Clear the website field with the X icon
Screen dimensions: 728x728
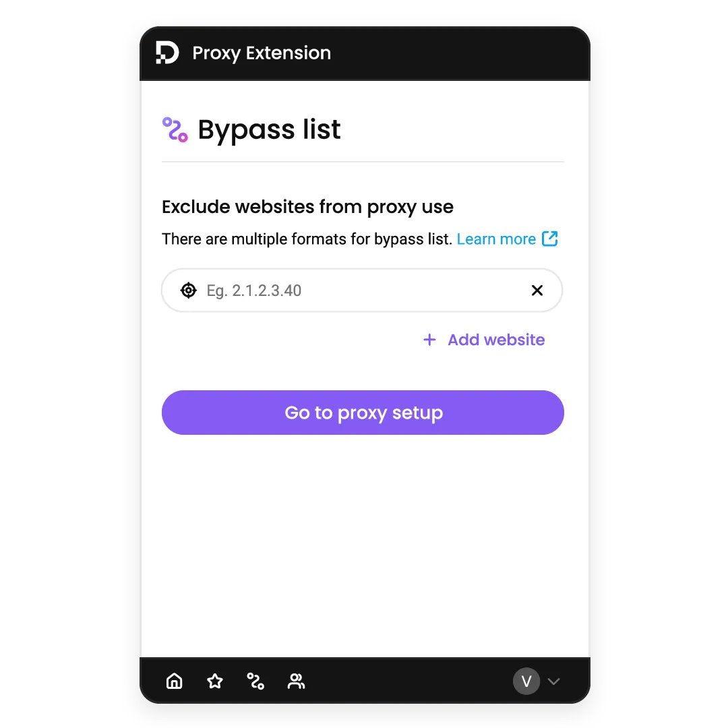537,290
